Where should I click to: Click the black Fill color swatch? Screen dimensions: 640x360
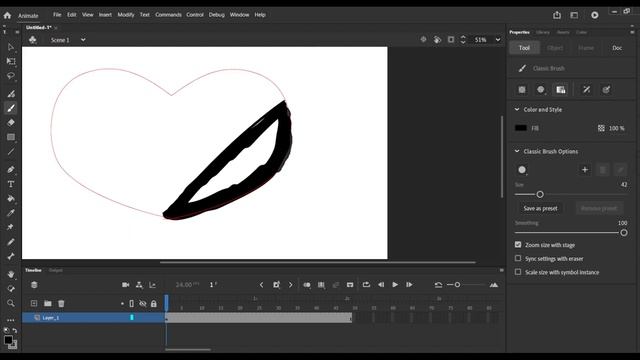click(x=521, y=128)
